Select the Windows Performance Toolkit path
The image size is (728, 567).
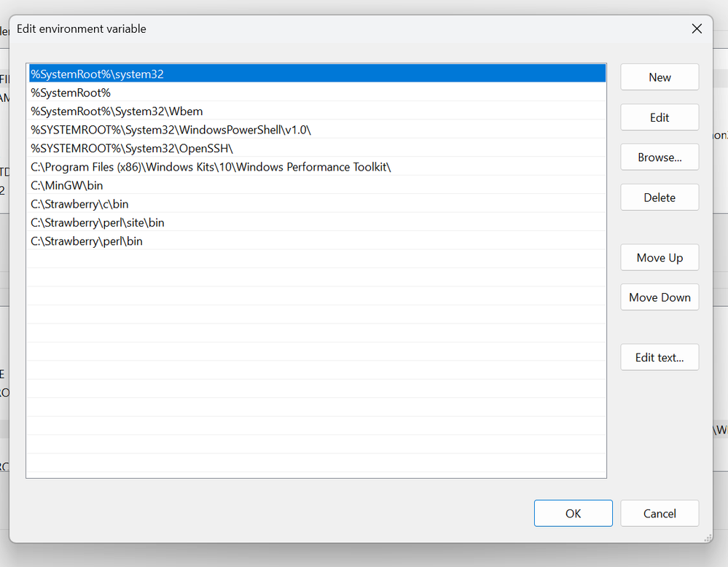coord(211,167)
